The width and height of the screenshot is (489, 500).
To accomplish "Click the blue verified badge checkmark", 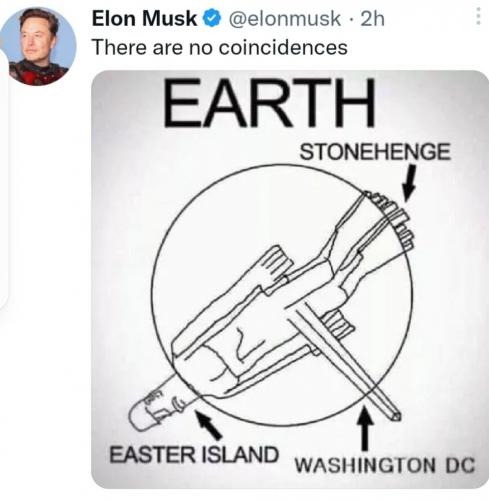I will click(x=212, y=18).
